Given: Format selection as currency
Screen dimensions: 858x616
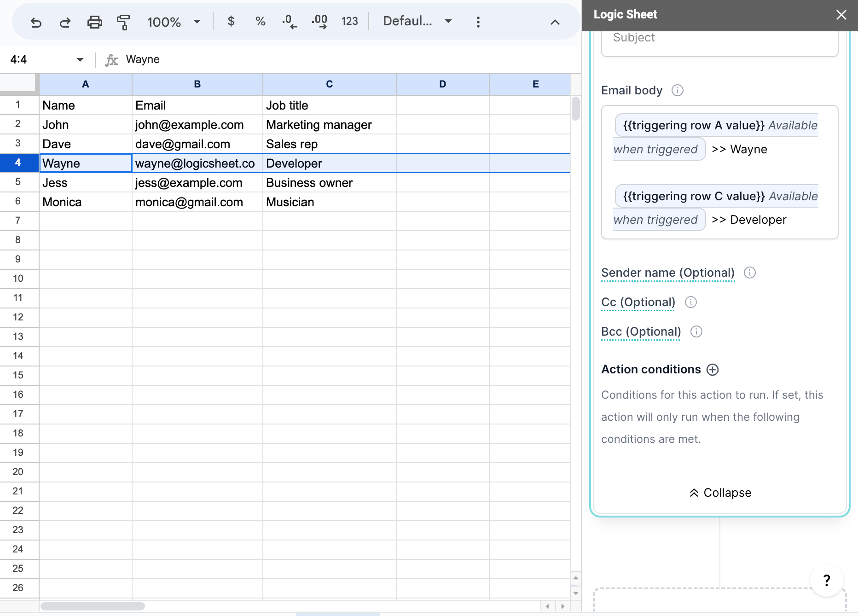Looking at the screenshot, I should [x=231, y=21].
